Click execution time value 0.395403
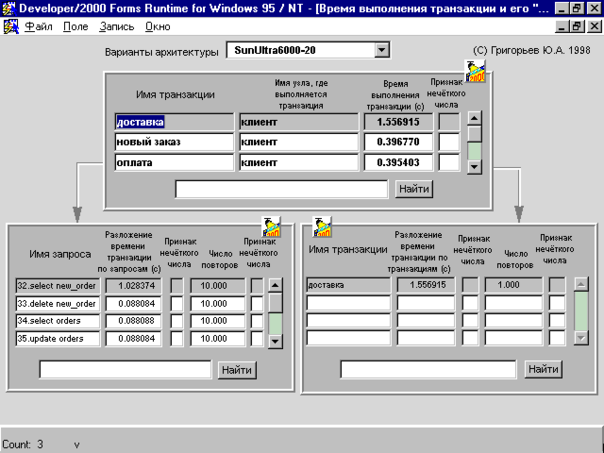Screen dimensions: 604x453 pos(398,163)
